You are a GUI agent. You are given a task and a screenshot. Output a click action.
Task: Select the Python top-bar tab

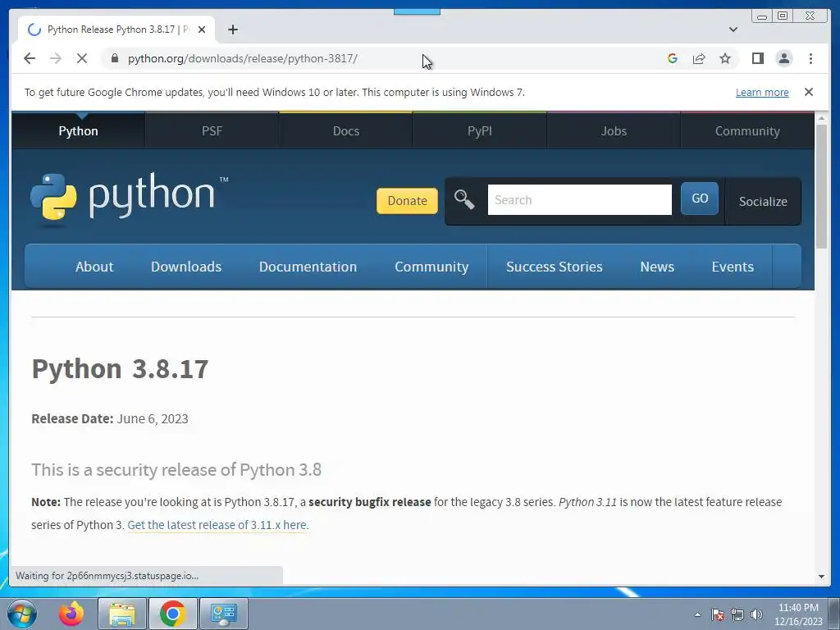point(78,130)
